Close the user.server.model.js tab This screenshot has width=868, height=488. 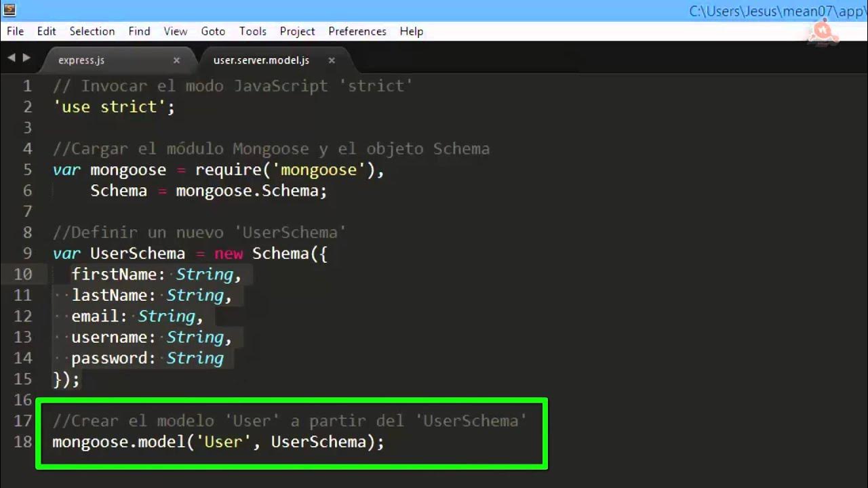point(332,60)
